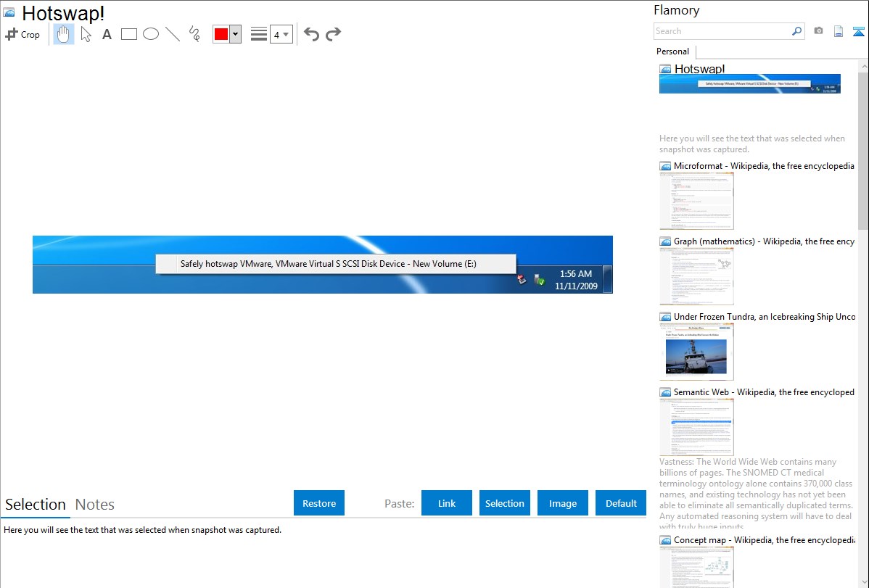Click the icon beside Graph (mathematics) title
The image size is (869, 588).
pos(666,241)
